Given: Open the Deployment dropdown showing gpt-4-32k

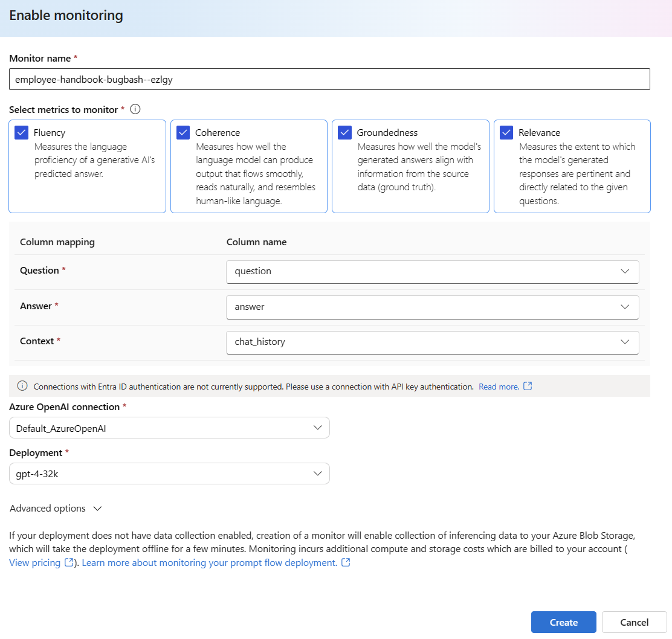Looking at the screenshot, I should point(169,474).
